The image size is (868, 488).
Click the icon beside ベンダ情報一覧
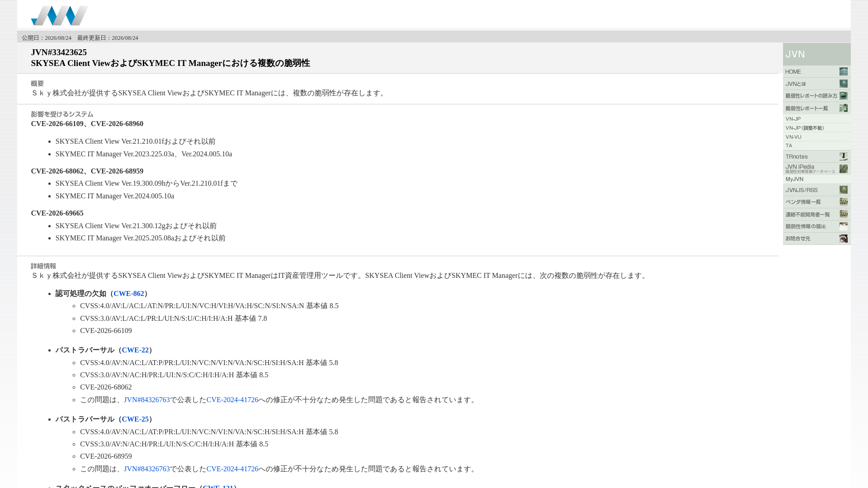844,202
